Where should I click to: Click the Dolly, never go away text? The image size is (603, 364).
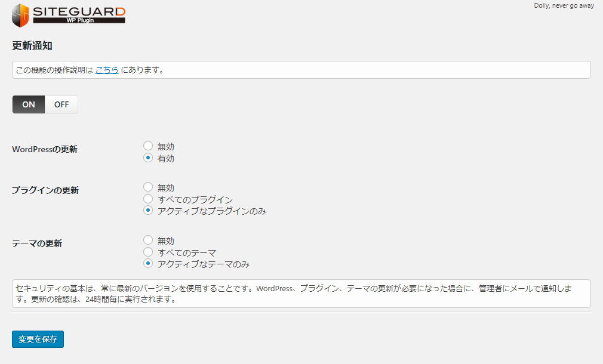tap(564, 5)
